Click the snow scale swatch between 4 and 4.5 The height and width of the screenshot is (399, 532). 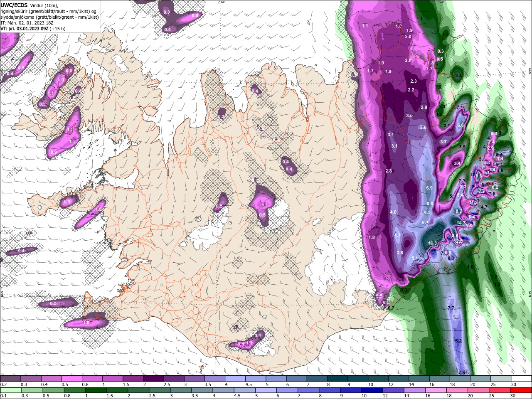[x=235, y=379]
